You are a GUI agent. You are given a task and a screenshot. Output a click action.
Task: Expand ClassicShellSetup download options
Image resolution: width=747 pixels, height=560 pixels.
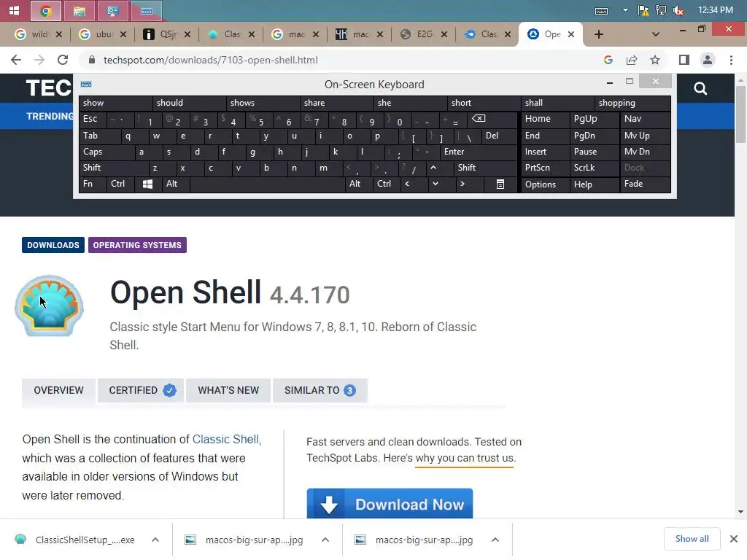tap(155, 540)
